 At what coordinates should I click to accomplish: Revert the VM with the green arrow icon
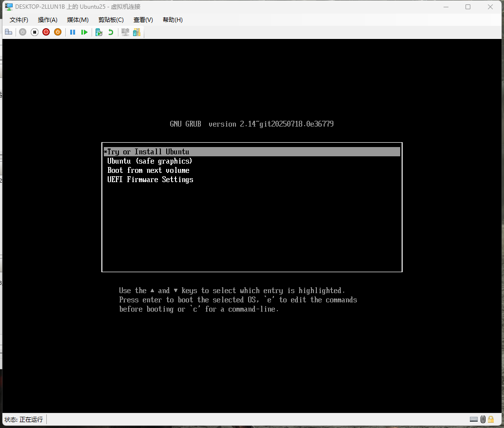(x=111, y=32)
